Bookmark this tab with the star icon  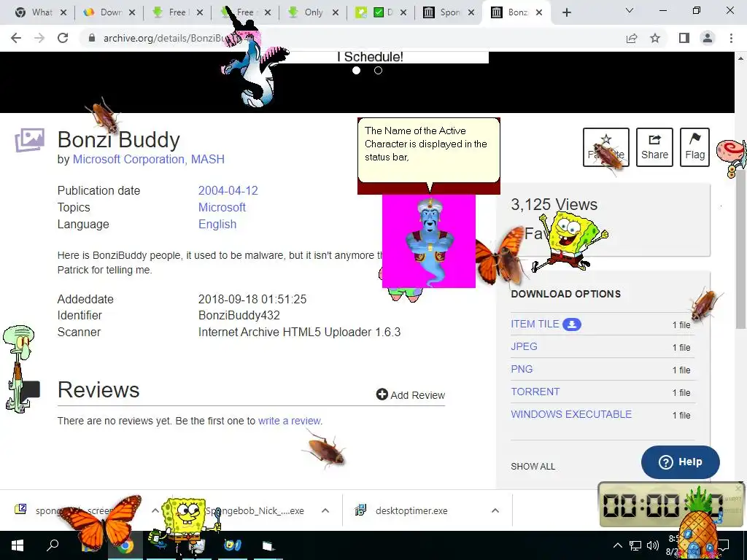point(655,38)
